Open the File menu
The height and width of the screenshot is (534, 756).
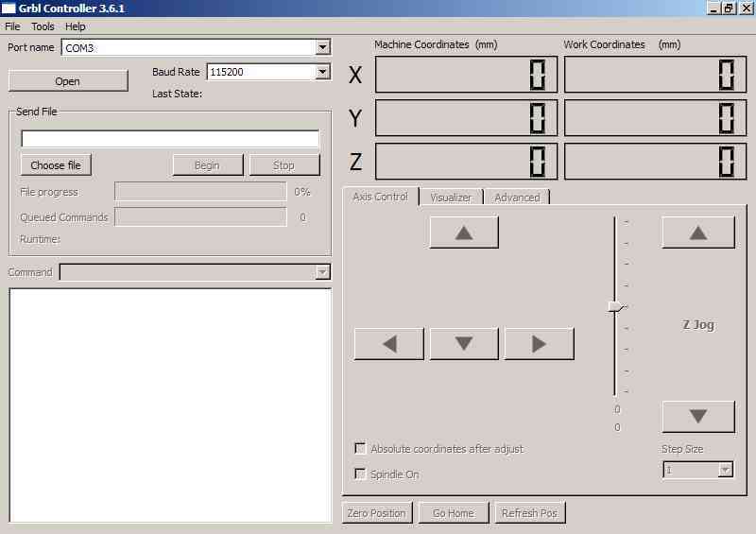tap(12, 26)
